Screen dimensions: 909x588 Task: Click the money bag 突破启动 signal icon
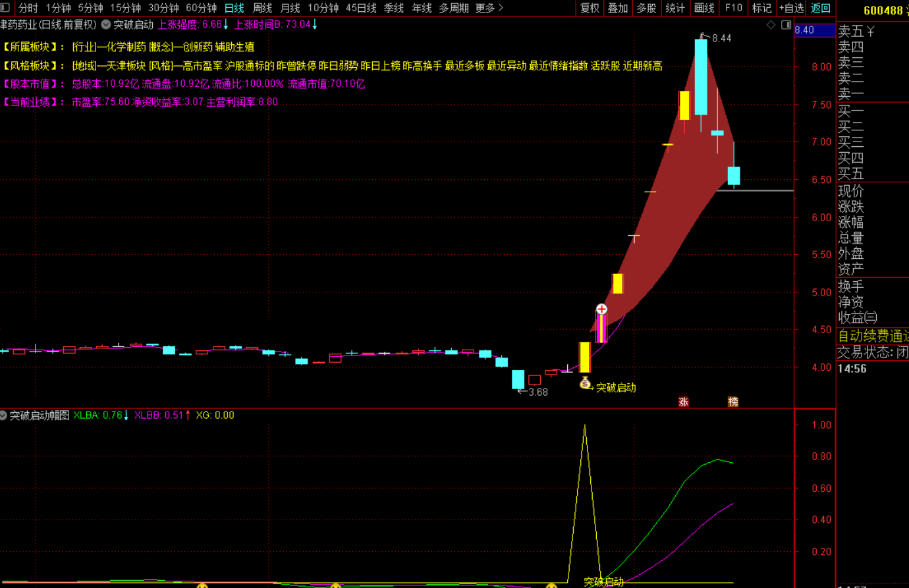[586, 383]
